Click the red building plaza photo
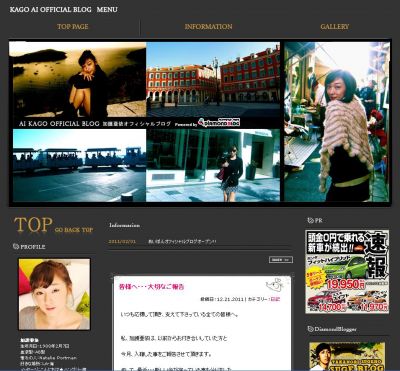The width and height of the screenshot is (400, 371). [x=213, y=80]
